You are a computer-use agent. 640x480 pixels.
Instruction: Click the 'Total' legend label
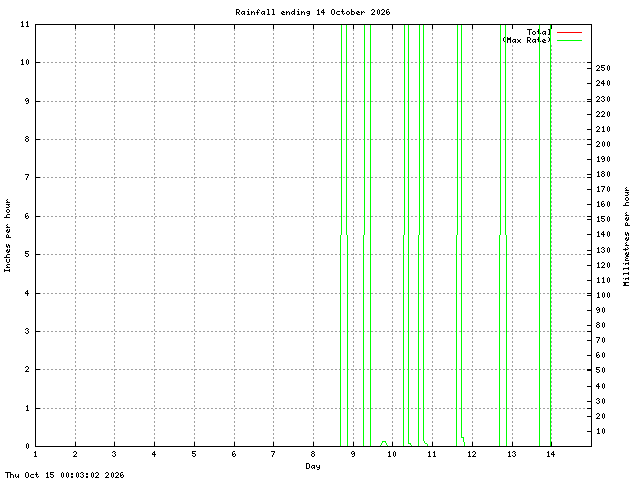pyautogui.click(x=539, y=32)
